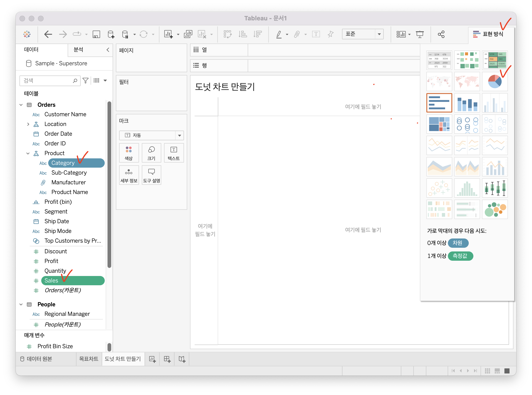Click the add new data source icon
Image resolution: width=532 pixels, height=395 pixels.
[x=111, y=34]
